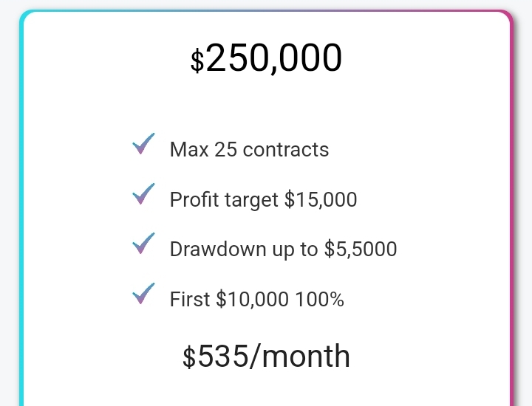Select the "Drawdown up to $5,5000" text
Image resolution: width=532 pixels, height=406 pixels.
tap(283, 250)
